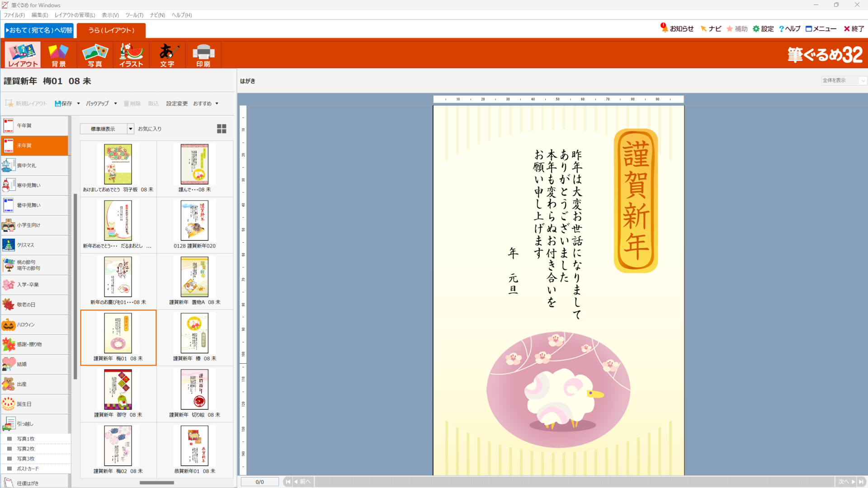Open the 全体を表示 zoom dropdown

click(844, 80)
